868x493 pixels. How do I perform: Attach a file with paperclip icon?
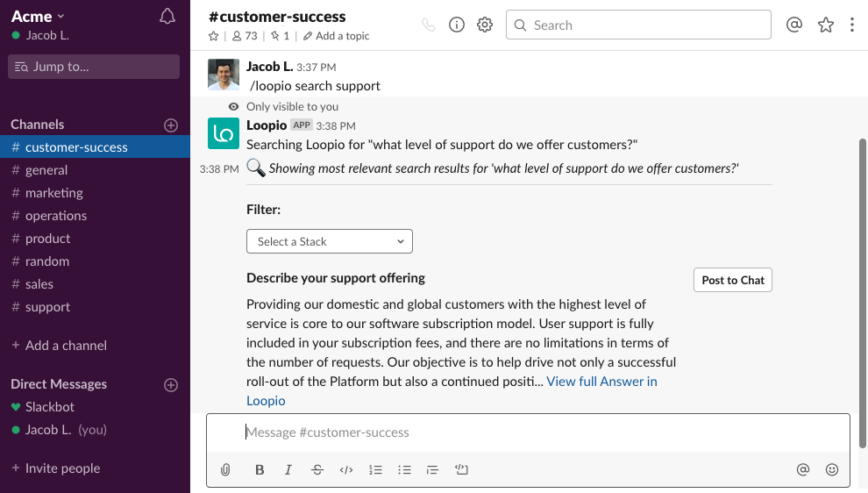click(225, 469)
